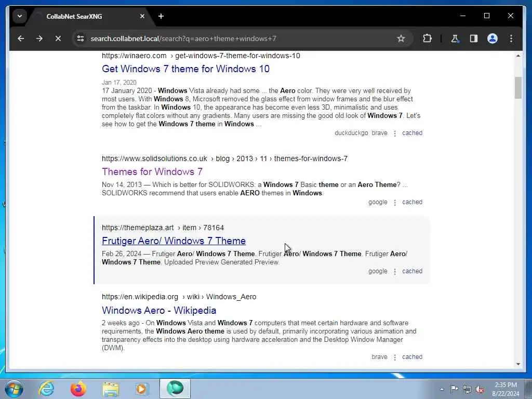Viewport: 532px width, 399px height.
Task: Expand options menu for themeplaza result
Action: [x=395, y=272]
